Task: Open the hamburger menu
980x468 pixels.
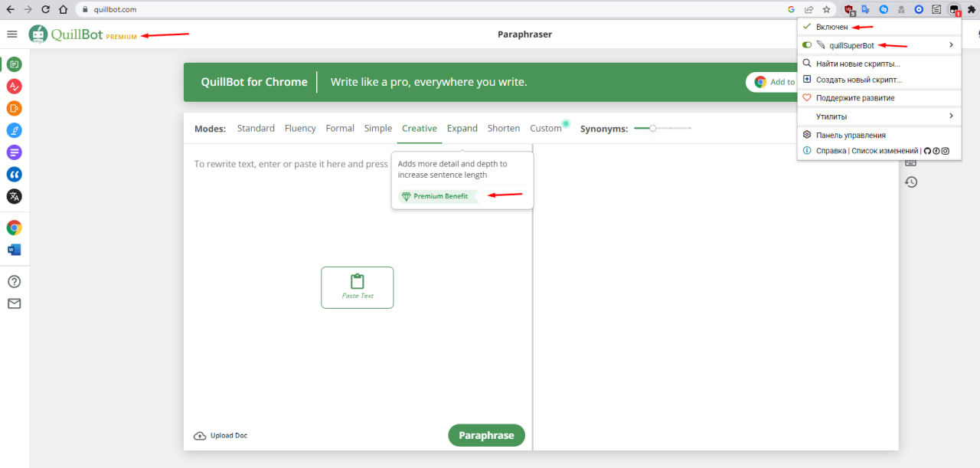Action: click(x=11, y=34)
